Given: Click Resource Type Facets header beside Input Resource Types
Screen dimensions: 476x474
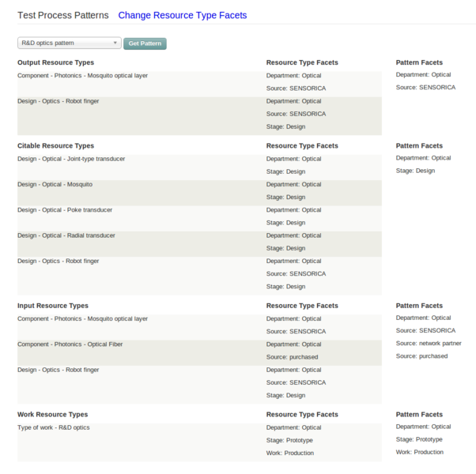Looking at the screenshot, I should pyautogui.click(x=302, y=306).
